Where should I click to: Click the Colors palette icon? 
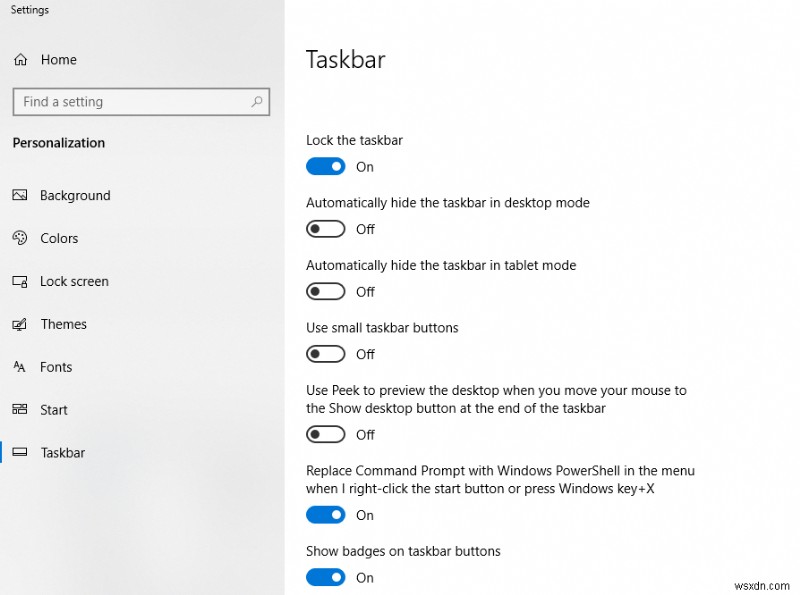[x=20, y=238]
